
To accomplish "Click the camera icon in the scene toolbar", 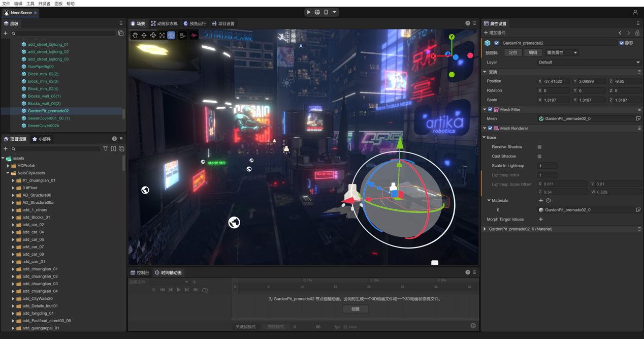I will coord(182,35).
